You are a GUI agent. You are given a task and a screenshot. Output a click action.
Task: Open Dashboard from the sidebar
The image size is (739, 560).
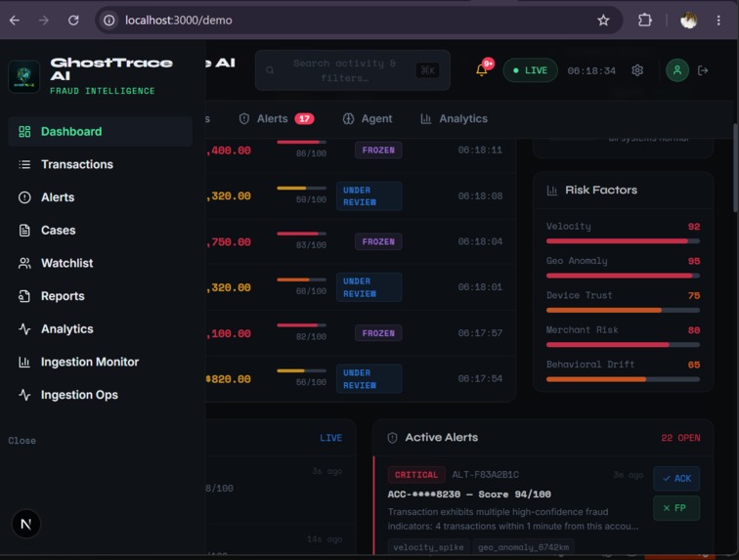[100, 132]
